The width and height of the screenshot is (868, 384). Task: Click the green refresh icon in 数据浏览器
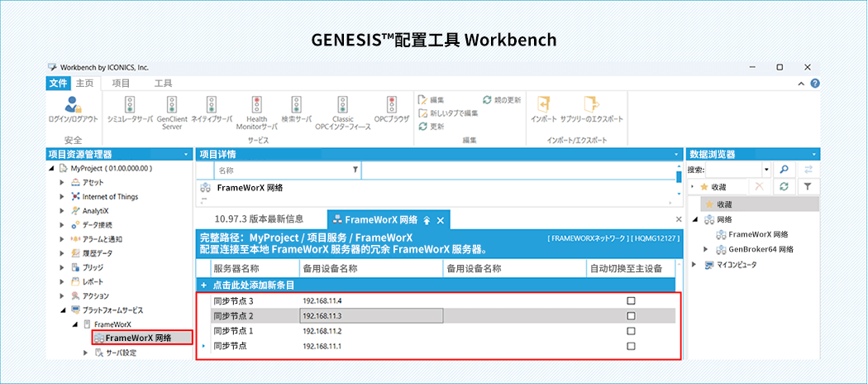784,187
